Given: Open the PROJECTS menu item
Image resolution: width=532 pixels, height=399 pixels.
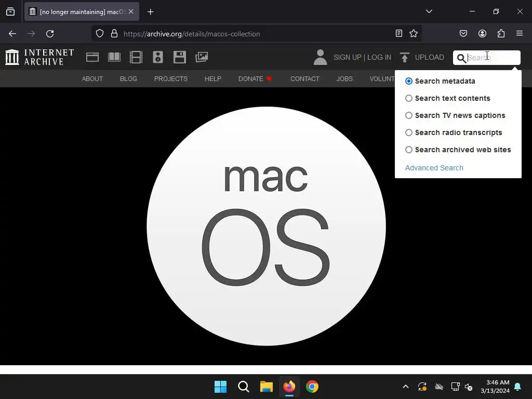Looking at the screenshot, I should click(170, 79).
